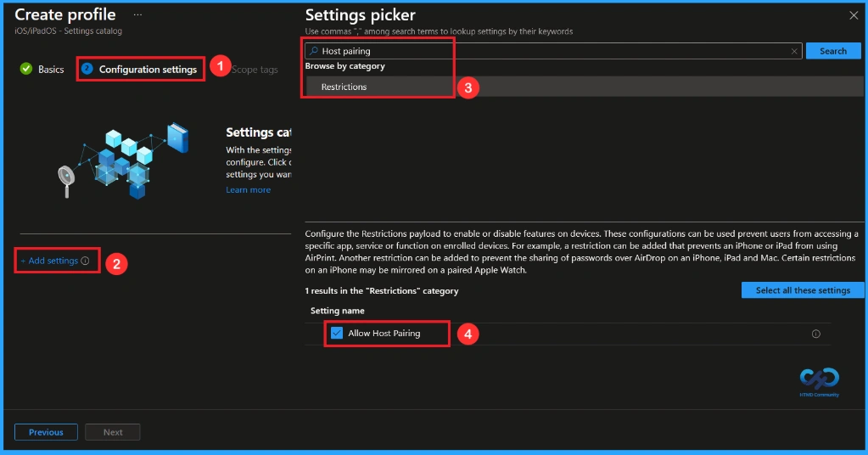Click the info icon for Allow Host Pairing
Screen dimensions: 868x455
[x=816, y=334]
